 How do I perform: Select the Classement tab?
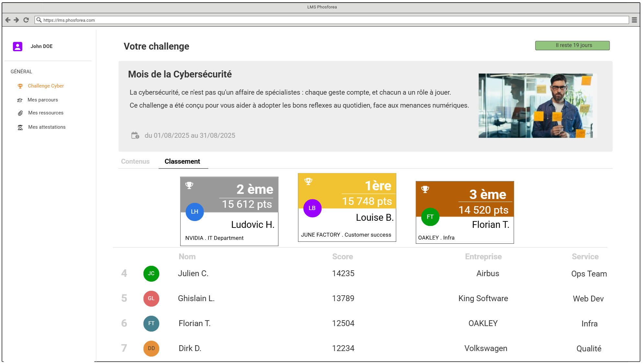pyautogui.click(x=182, y=161)
